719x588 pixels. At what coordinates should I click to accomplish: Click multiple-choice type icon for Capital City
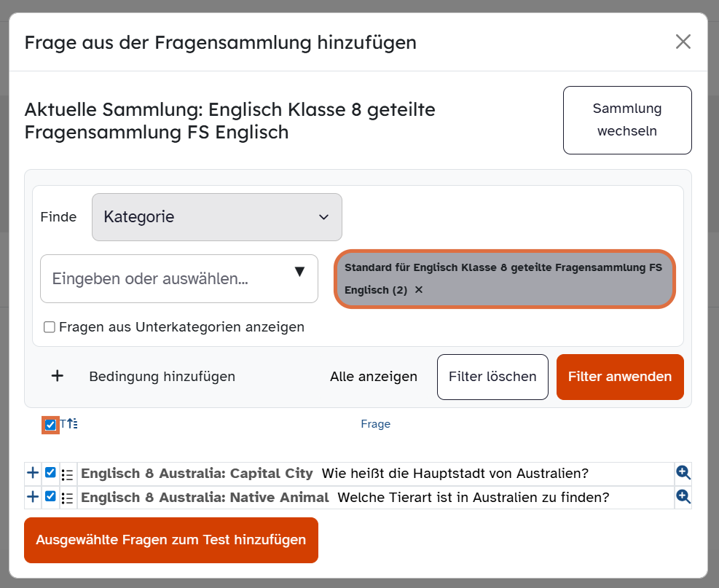pyautogui.click(x=68, y=474)
